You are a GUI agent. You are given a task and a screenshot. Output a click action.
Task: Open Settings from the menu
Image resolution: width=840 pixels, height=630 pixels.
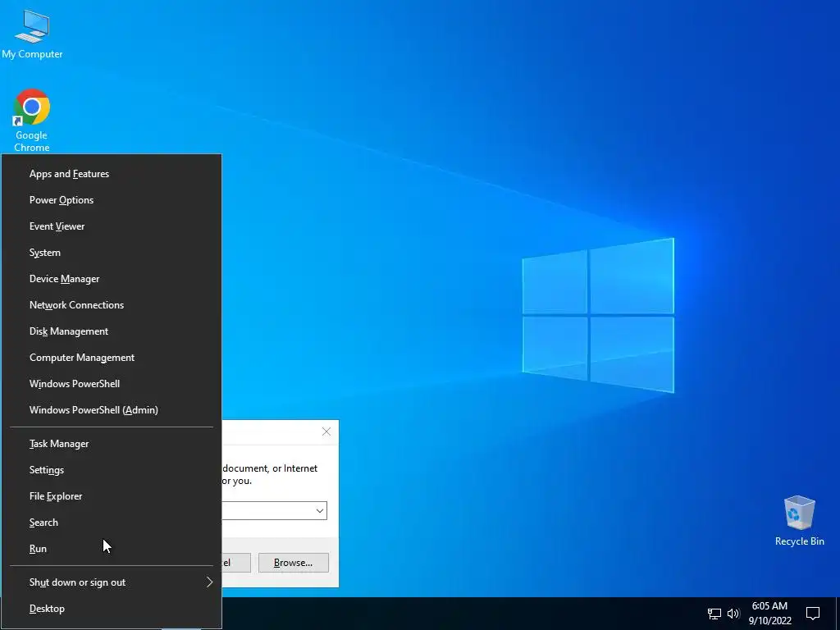coord(112,470)
